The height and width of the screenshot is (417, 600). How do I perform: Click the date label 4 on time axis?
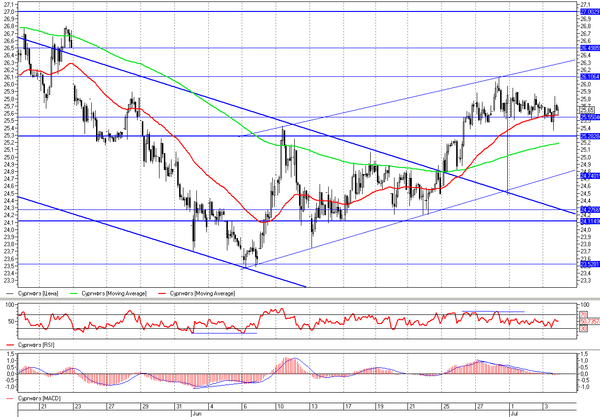(211, 406)
